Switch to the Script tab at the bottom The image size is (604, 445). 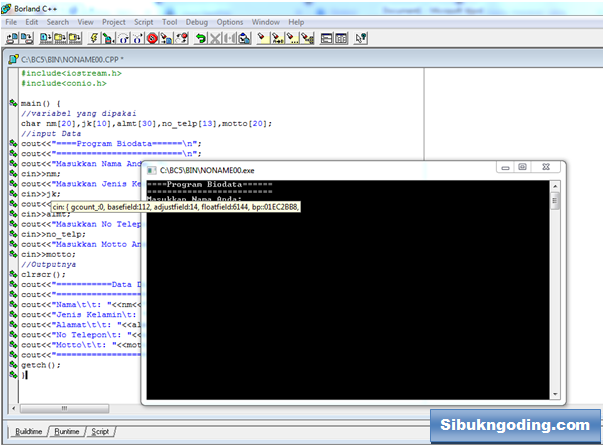coord(100,432)
